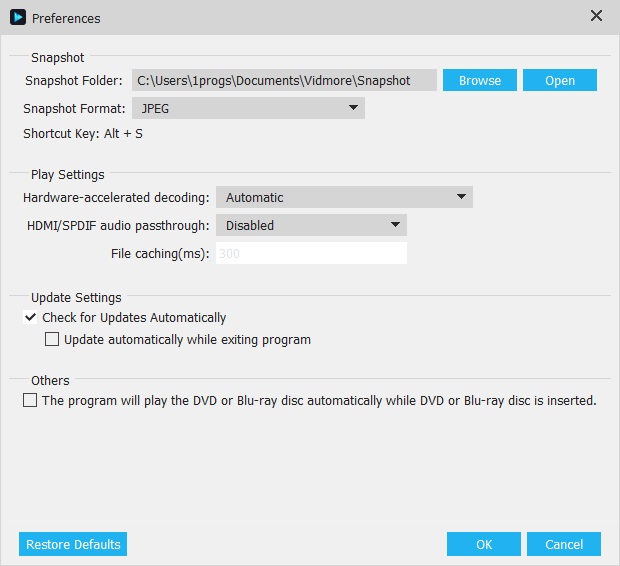Click the Preferences title text

tap(66, 18)
